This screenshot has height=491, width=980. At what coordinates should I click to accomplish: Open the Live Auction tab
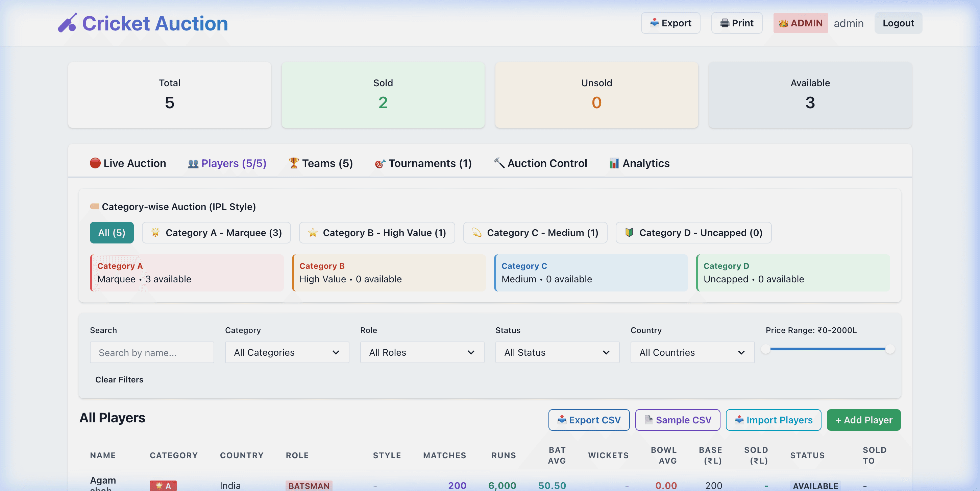tap(128, 163)
